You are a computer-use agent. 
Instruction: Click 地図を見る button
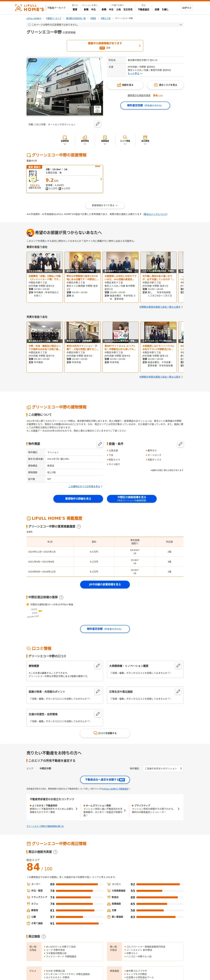click(125, 85)
